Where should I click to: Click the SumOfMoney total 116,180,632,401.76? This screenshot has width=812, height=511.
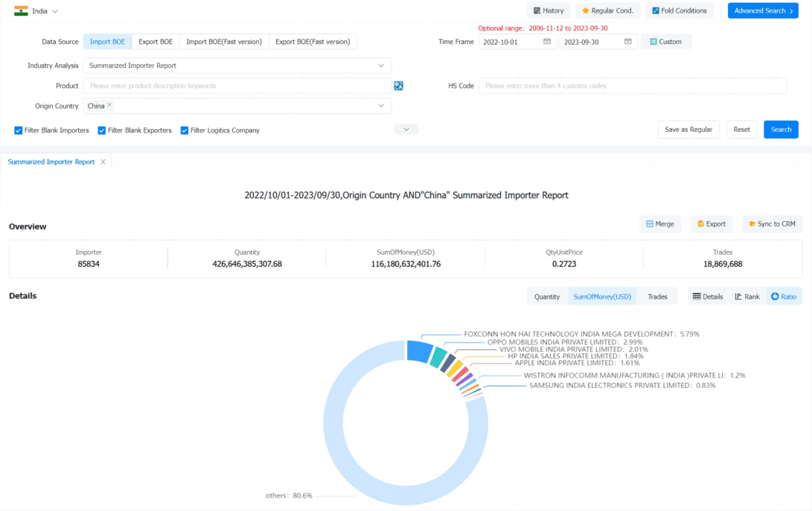pos(406,264)
